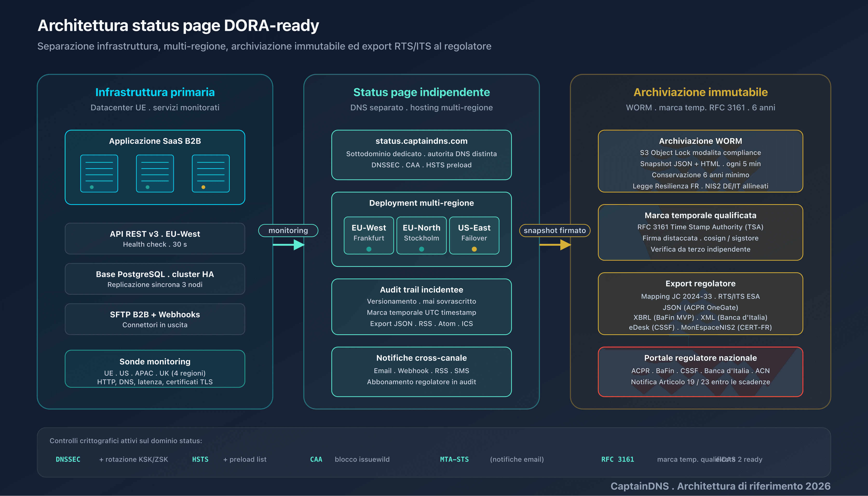Click 'RFC 3161 Time Stamp Authority (TSA)' line
868x496 pixels.
700,227
